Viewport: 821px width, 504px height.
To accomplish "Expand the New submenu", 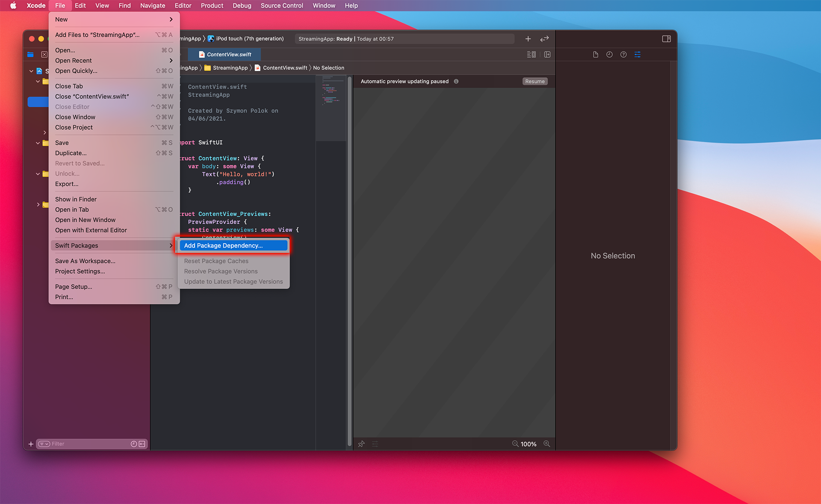I will 114,19.
